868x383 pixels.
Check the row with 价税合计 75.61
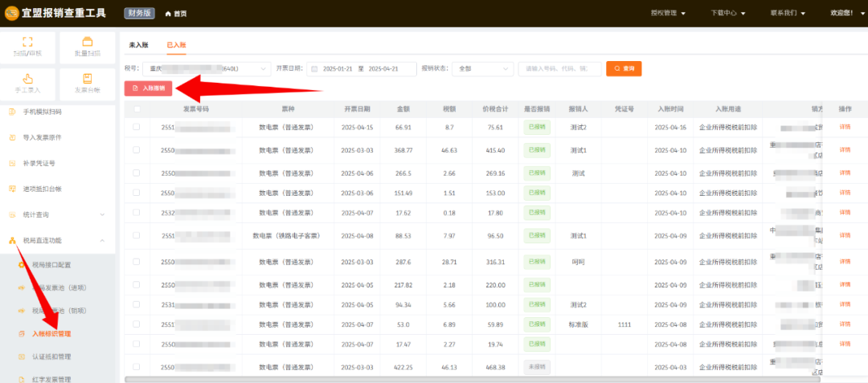137,127
